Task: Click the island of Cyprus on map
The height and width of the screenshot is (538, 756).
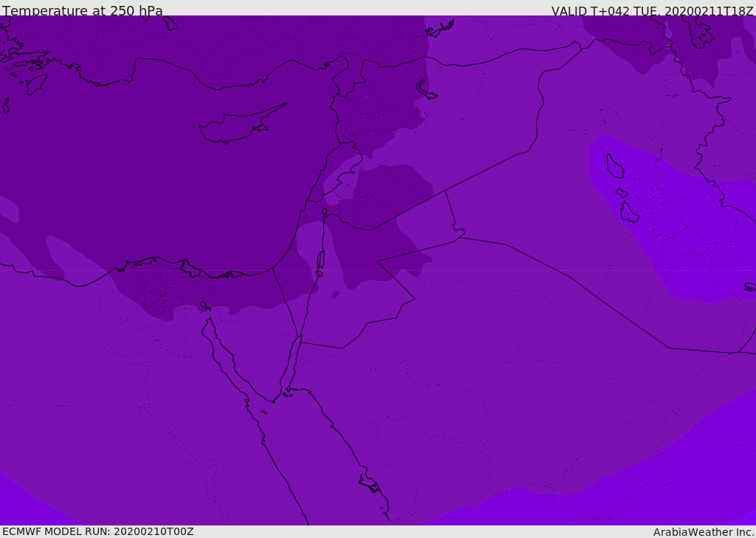Action: coord(242,125)
